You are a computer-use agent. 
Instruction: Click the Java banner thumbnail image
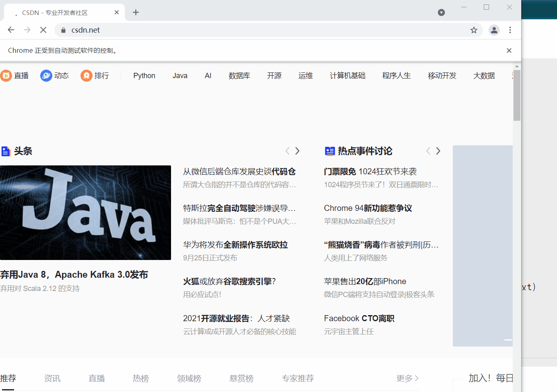click(85, 213)
